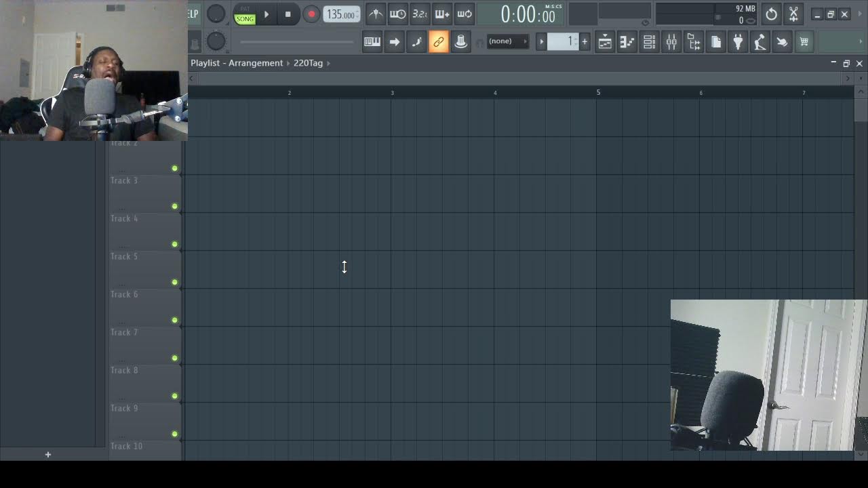The image size is (868, 488).
Task: Click Playlist breadcrumb in title bar
Action: coord(205,63)
